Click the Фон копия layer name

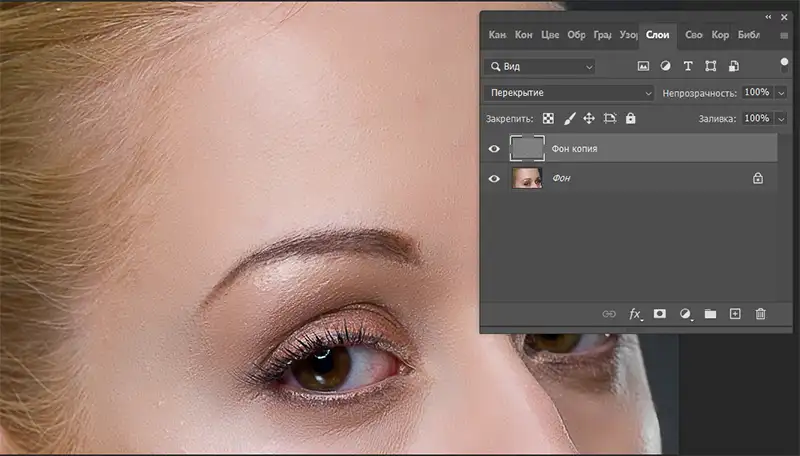coord(574,149)
